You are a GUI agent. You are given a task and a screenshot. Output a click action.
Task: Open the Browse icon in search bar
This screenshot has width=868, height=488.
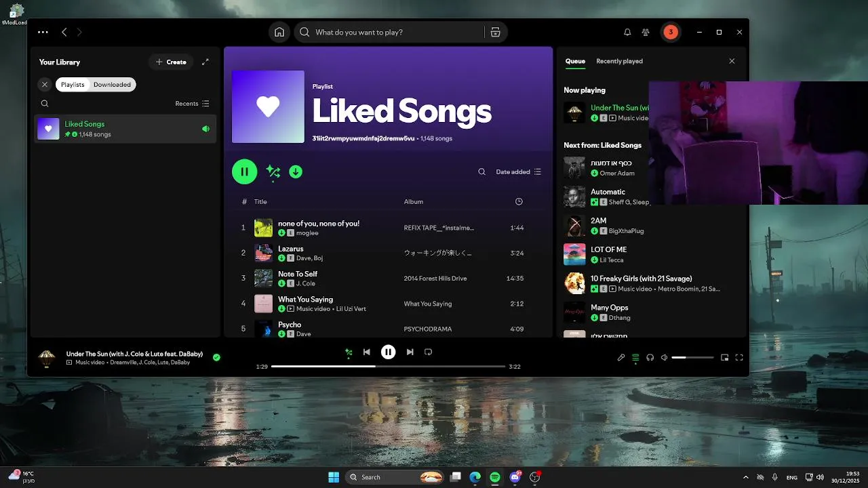(495, 32)
